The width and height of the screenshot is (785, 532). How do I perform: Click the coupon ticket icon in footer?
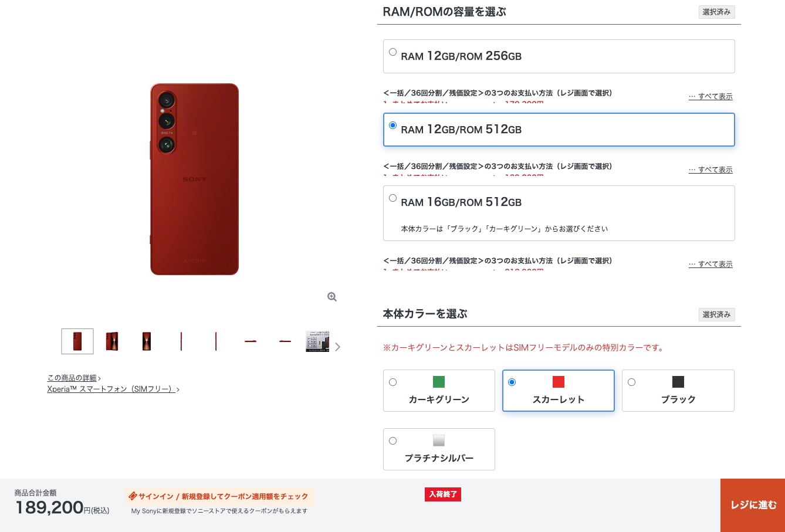[133, 496]
